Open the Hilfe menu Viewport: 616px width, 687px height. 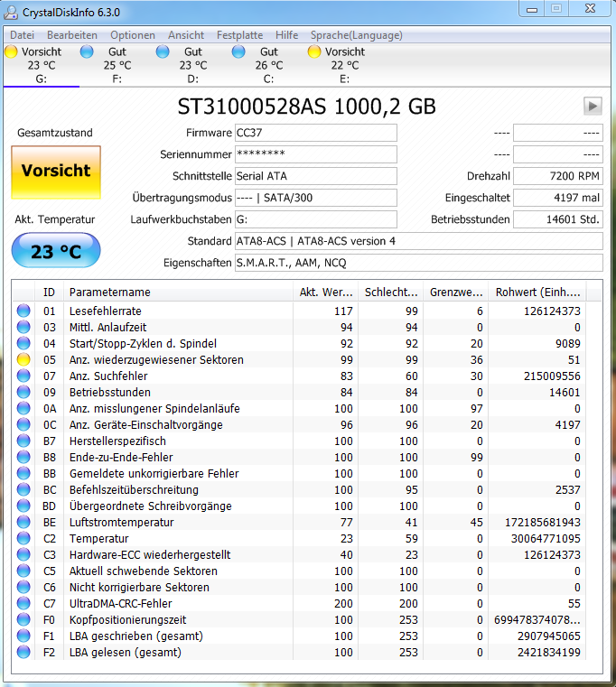286,35
